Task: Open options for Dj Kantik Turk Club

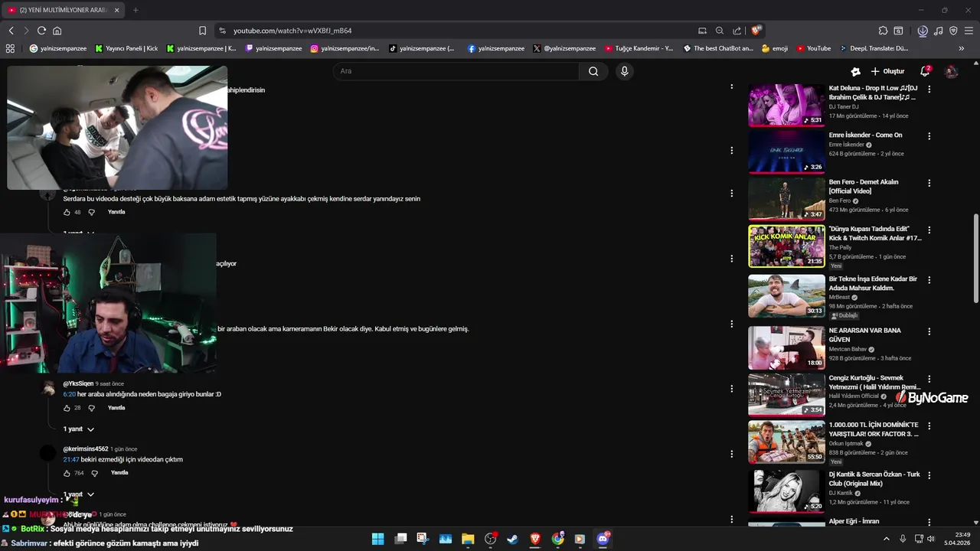Action: click(929, 475)
